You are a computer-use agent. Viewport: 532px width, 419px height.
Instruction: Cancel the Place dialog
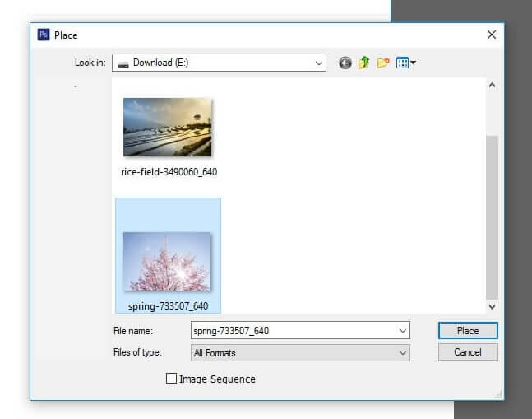coord(468,352)
